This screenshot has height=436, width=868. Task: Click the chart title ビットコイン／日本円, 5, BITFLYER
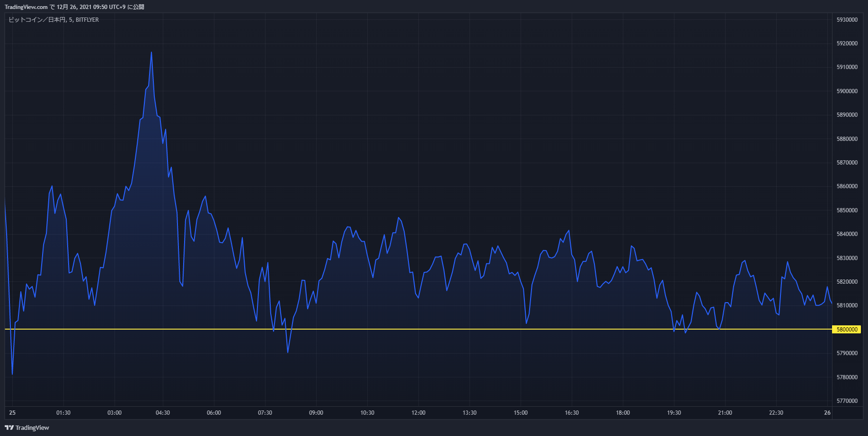click(54, 20)
